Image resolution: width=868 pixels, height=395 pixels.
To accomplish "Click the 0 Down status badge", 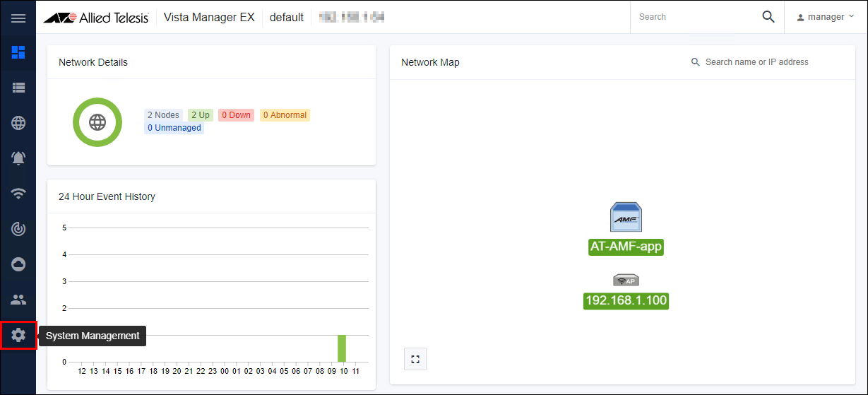I will coord(236,115).
